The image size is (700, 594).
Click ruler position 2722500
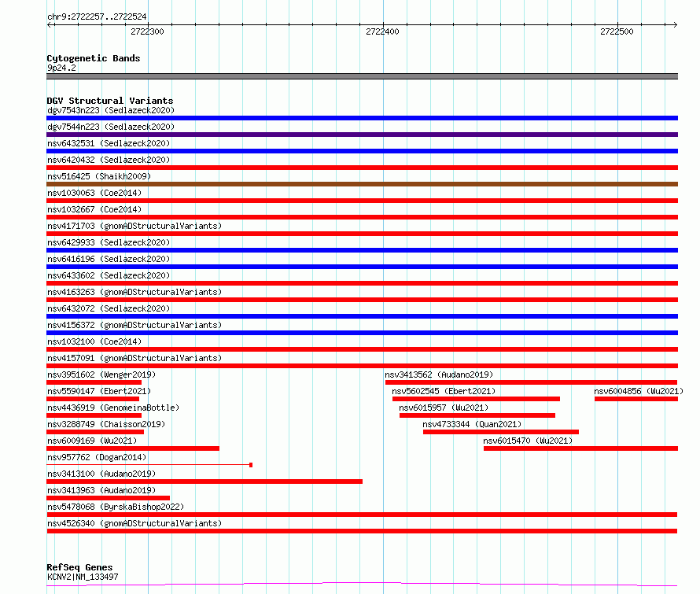[617, 31]
